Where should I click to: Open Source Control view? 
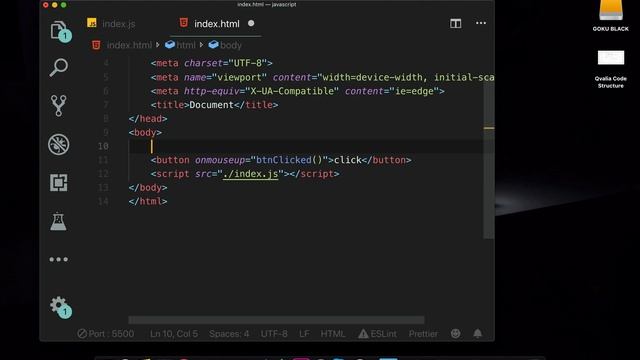(x=59, y=106)
